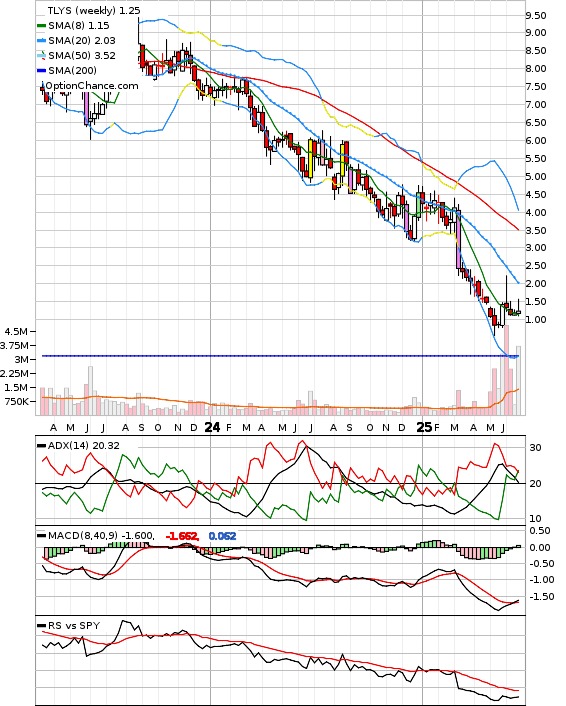Click the red -1.662 MACD signal value

point(182,536)
